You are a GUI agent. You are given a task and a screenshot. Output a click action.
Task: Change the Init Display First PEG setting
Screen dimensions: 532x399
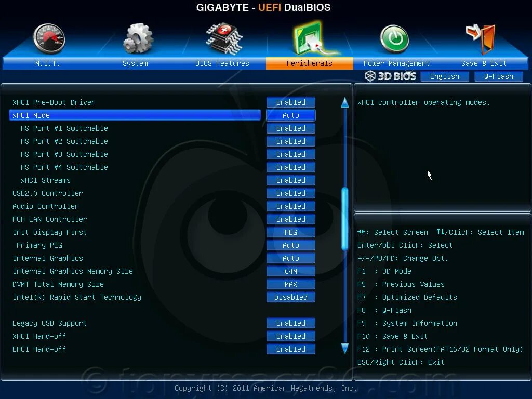click(290, 232)
